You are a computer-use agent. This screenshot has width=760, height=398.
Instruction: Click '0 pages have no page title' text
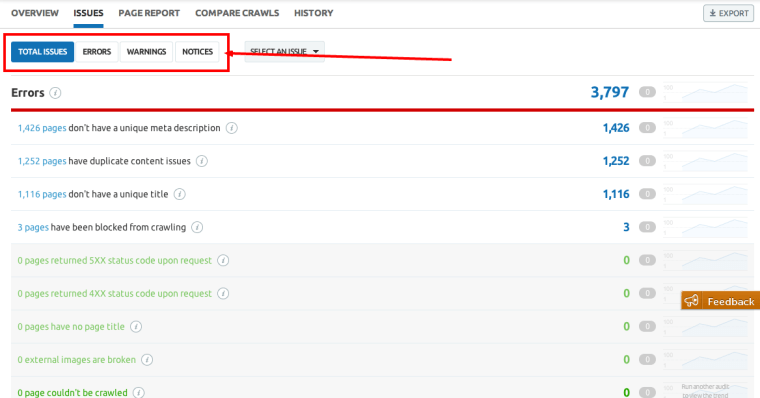click(71, 327)
